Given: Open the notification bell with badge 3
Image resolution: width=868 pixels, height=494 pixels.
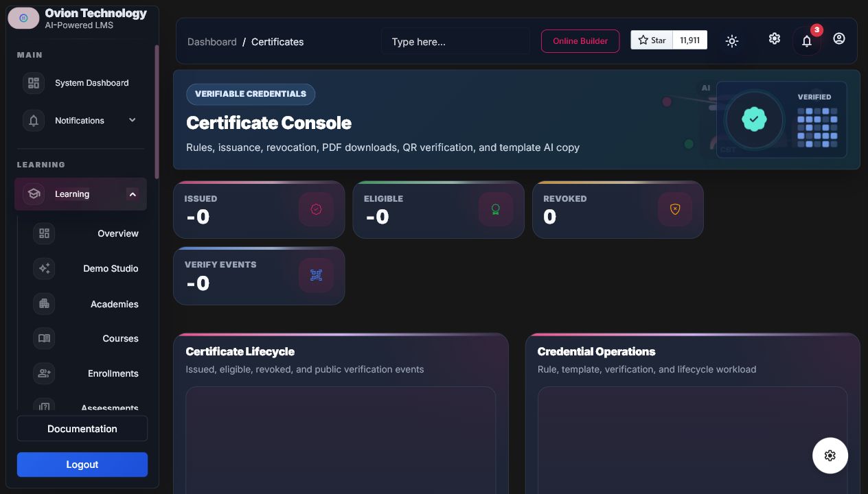Looking at the screenshot, I should pyautogui.click(x=807, y=41).
